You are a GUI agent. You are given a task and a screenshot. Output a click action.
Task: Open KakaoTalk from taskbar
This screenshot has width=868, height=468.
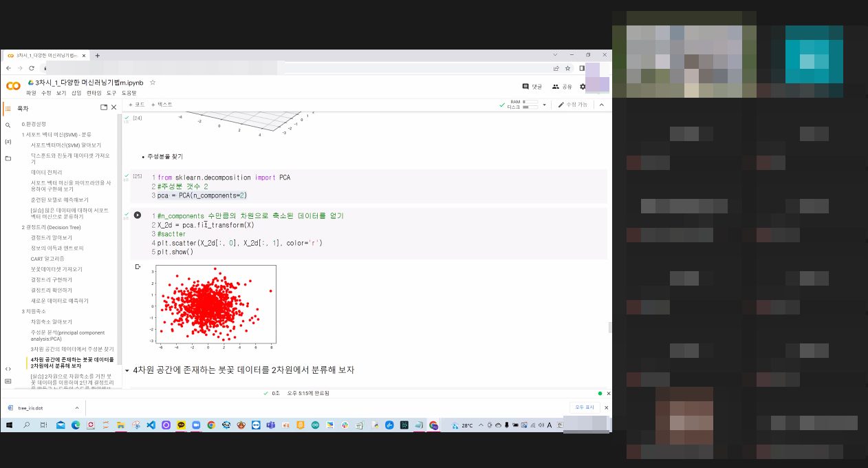[x=181, y=426]
